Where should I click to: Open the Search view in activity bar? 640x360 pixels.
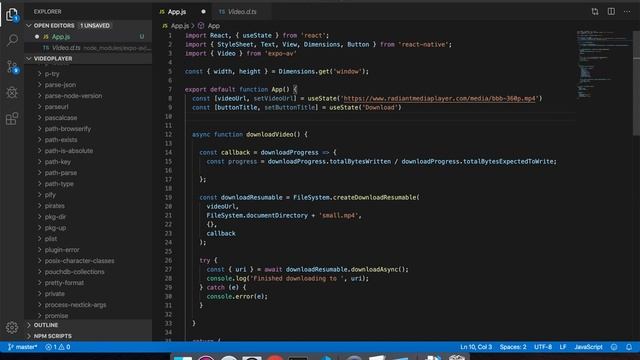click(x=12, y=40)
